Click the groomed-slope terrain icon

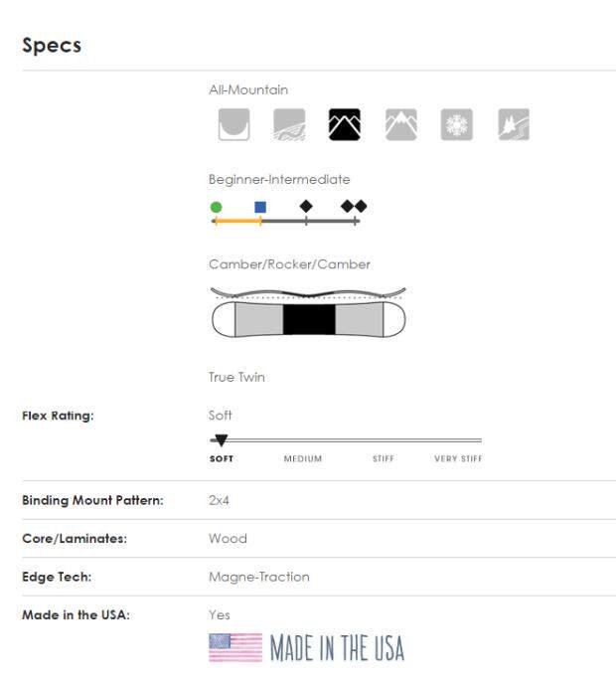289,124
